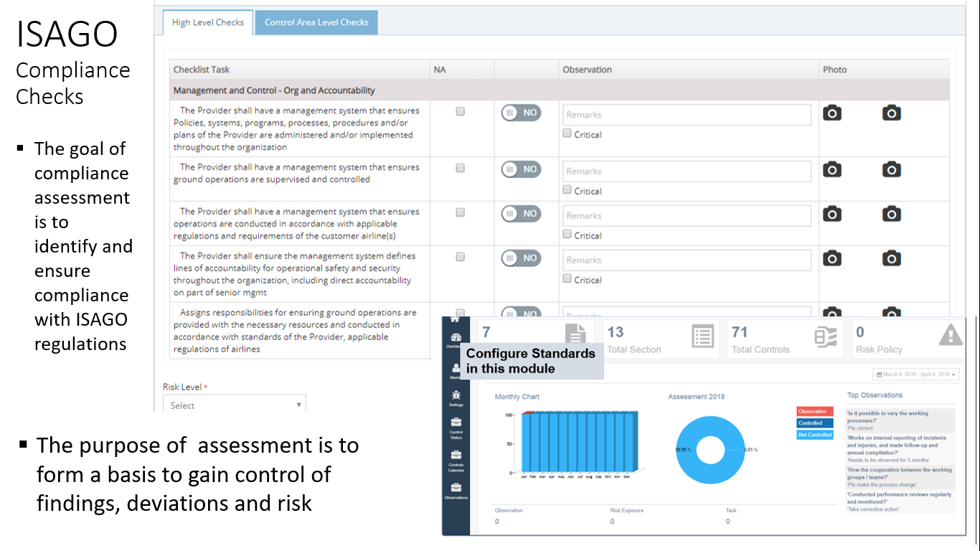This screenshot has height=551, width=980.
Task: Click 'Management and Control - Org and Accountability' section row
Action: [x=560, y=90]
